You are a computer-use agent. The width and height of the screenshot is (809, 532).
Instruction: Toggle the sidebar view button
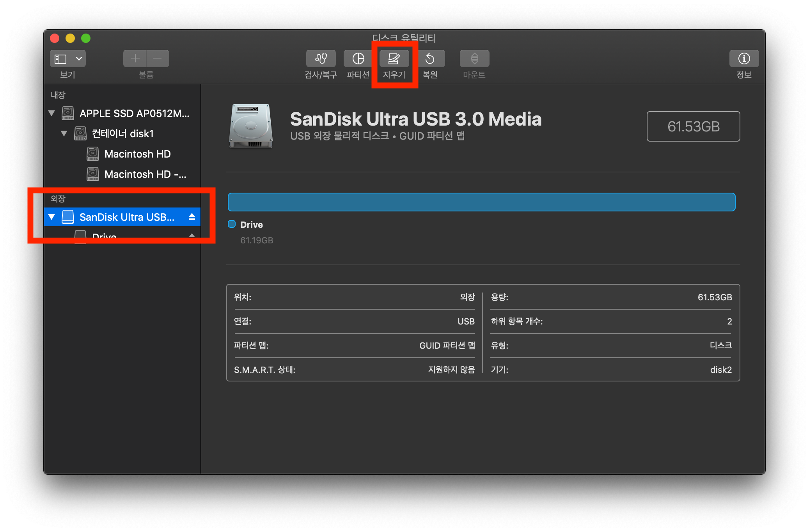[60, 59]
